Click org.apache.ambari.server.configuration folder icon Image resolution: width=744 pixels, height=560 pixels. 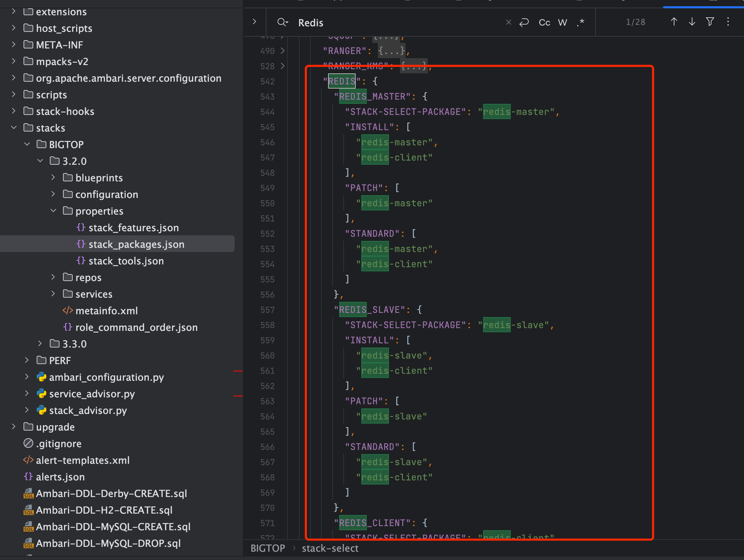tap(28, 78)
